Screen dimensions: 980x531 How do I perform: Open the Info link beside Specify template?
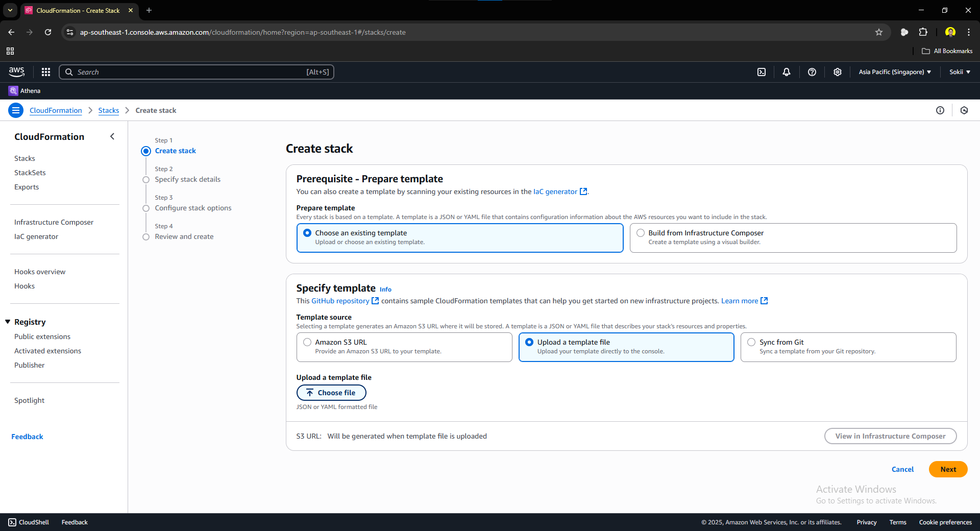pos(385,289)
